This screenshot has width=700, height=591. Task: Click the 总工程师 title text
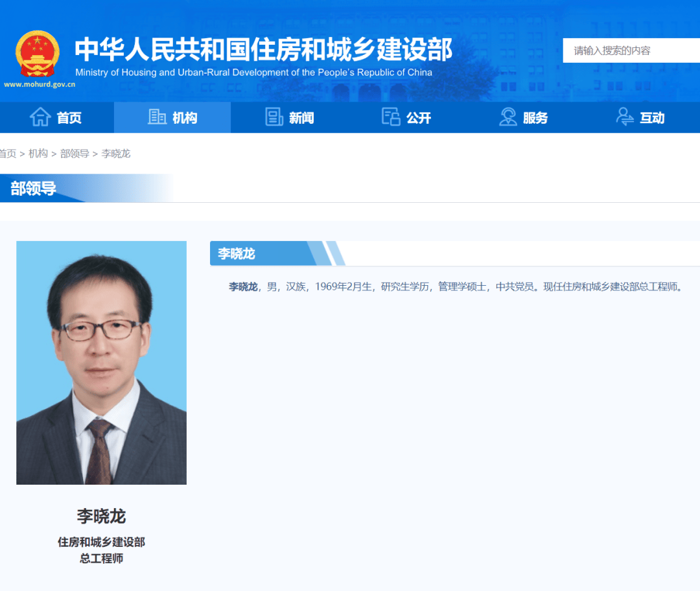[101, 559]
